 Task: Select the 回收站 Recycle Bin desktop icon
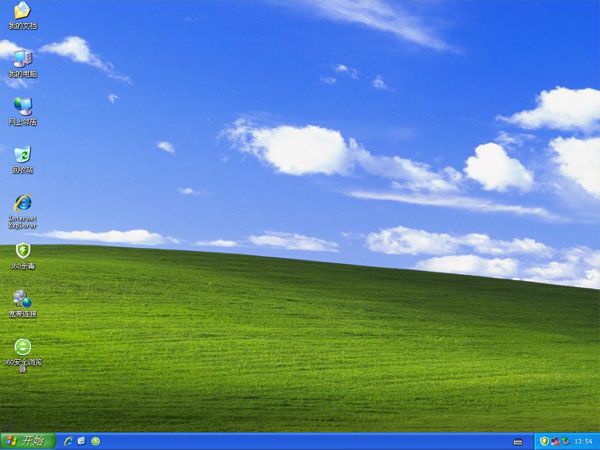pyautogui.click(x=23, y=160)
